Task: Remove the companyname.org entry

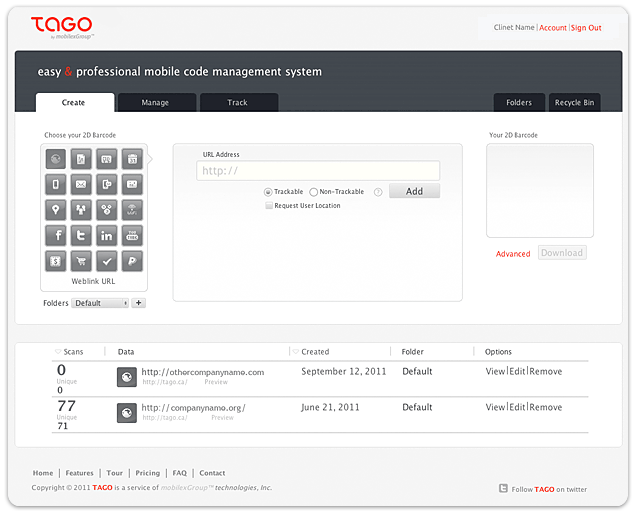Action: [545, 407]
